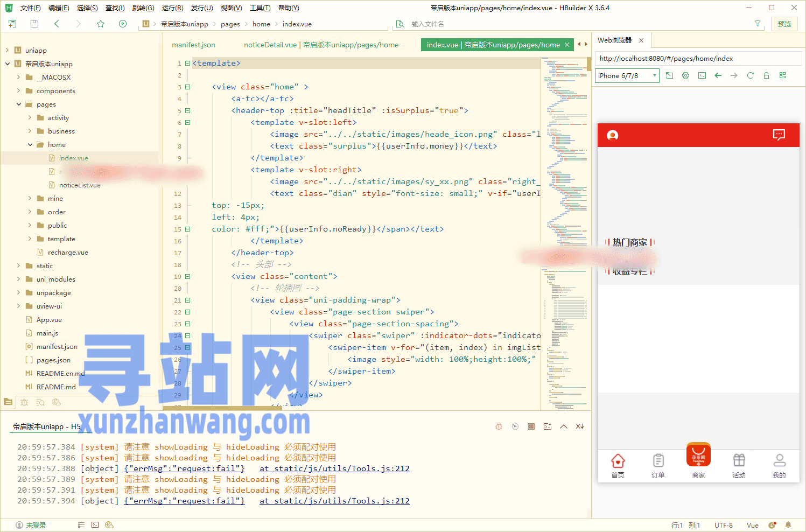Open the 工具(T) menu
Screen dimensions: 806x532
click(260, 8)
